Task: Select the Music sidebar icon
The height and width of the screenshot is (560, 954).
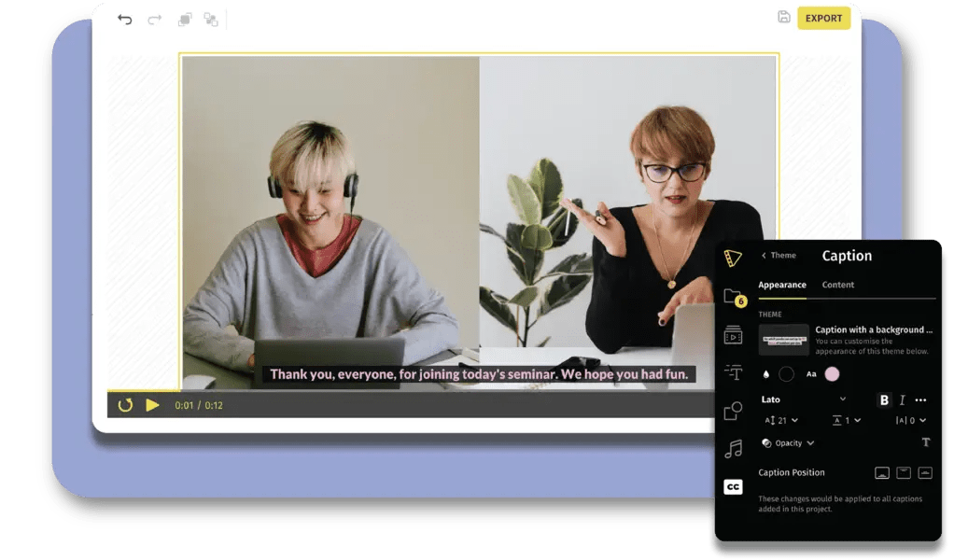Action: point(732,450)
